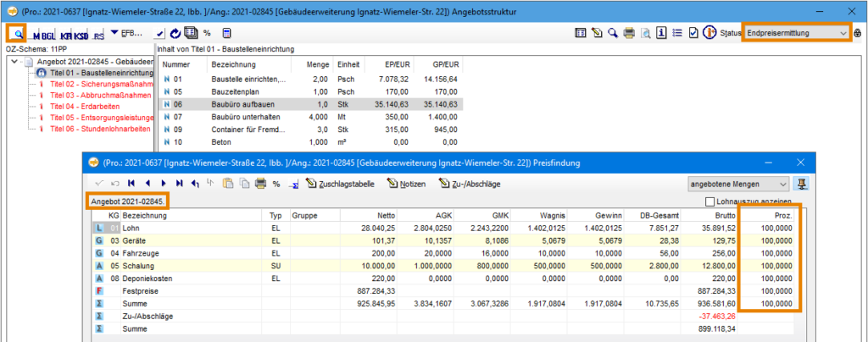Image resolution: width=868 pixels, height=342 pixels.
Task: Select row 01 Baustelle einrichten
Action: 310,80
